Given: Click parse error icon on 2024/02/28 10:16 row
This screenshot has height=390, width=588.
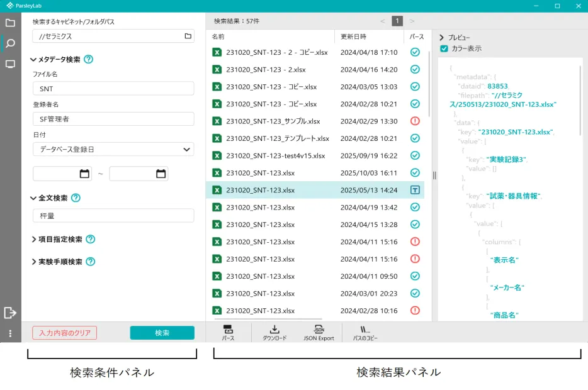Looking at the screenshot, I should [415, 311].
